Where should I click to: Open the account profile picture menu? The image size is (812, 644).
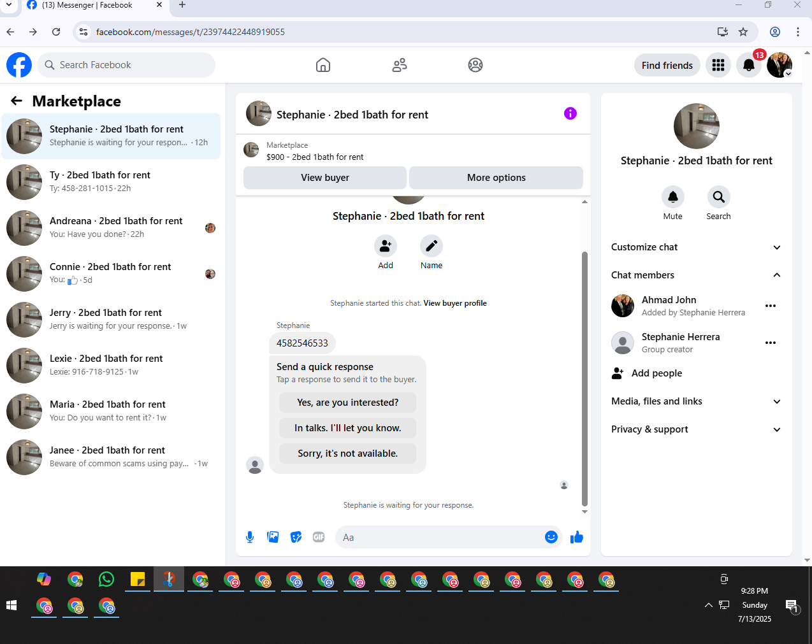point(779,65)
